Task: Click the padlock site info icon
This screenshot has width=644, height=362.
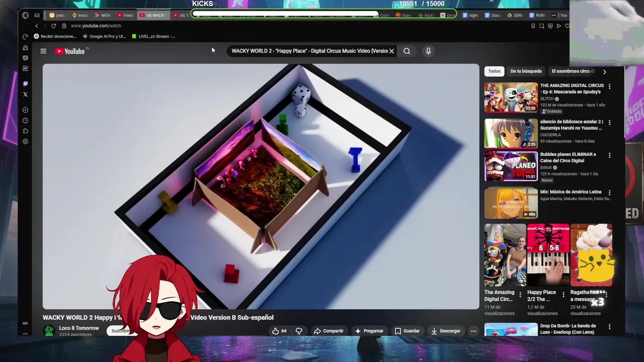Action: point(64,26)
